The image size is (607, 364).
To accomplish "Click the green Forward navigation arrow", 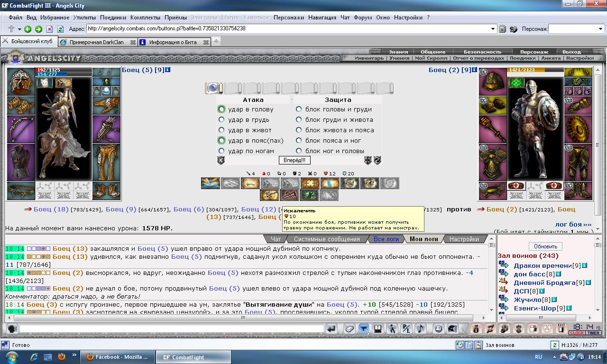I will point(38,29).
